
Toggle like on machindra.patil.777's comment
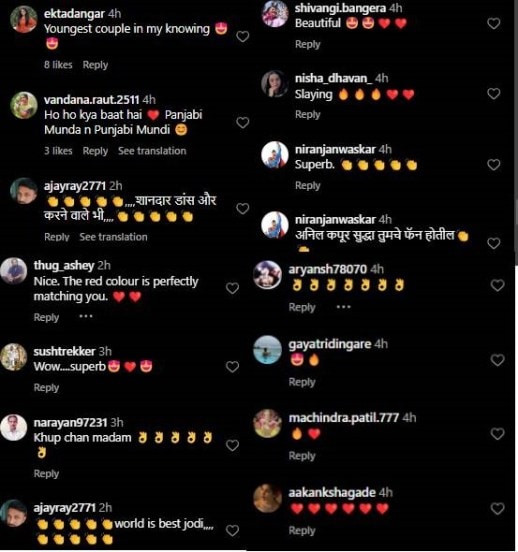[x=497, y=434]
